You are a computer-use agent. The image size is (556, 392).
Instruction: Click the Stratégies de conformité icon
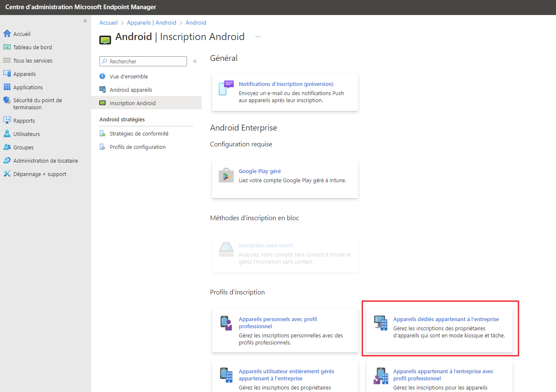tap(102, 133)
